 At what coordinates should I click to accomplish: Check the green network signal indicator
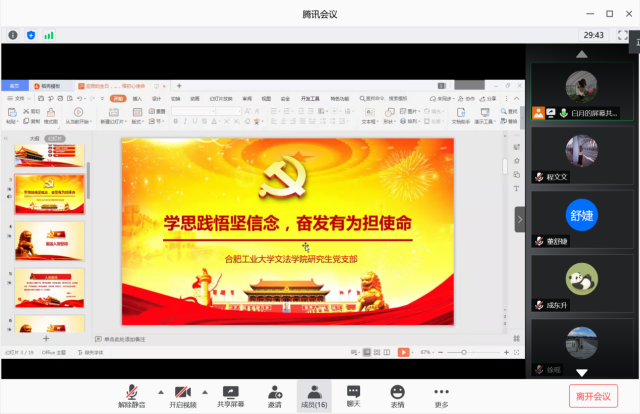tap(48, 35)
